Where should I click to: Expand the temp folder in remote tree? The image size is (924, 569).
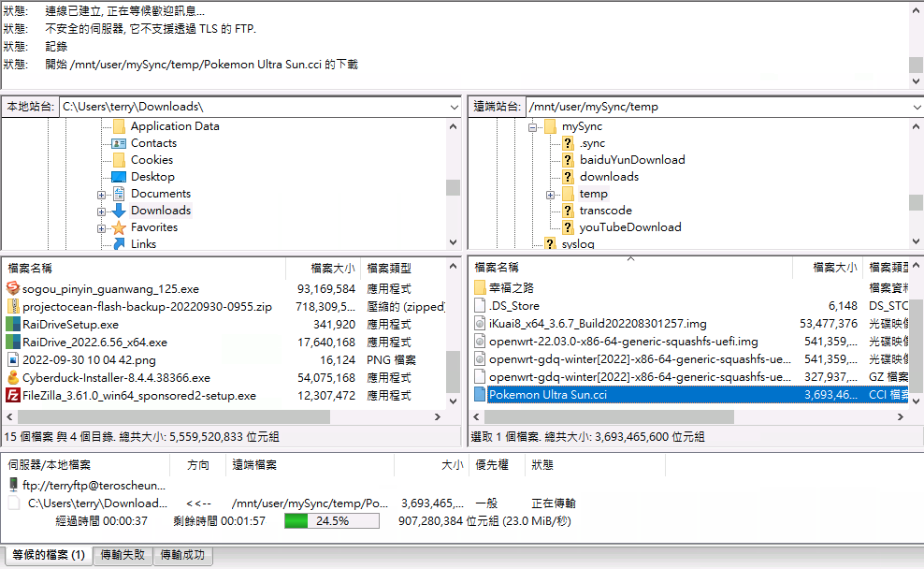coord(551,195)
